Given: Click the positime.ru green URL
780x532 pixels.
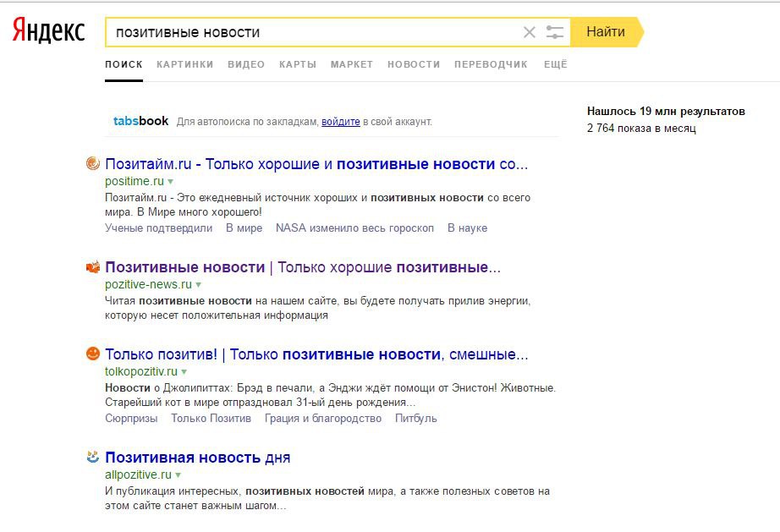Looking at the screenshot, I should pos(135,182).
